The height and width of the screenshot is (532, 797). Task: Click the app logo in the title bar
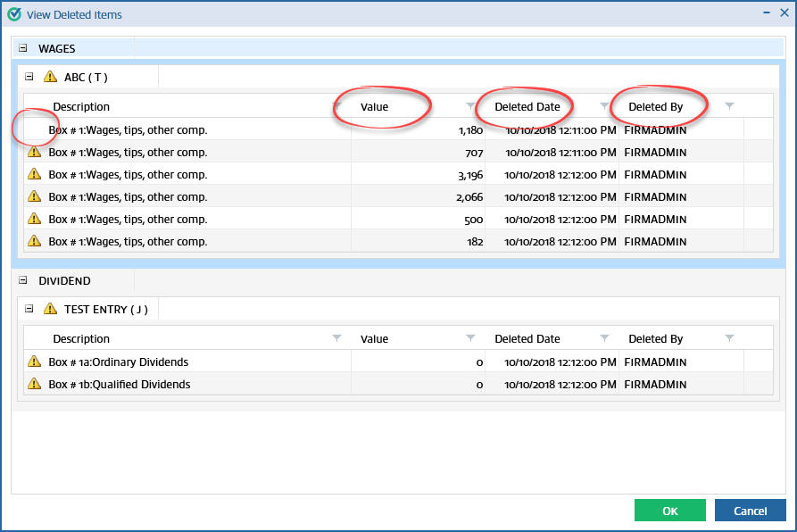point(14,14)
